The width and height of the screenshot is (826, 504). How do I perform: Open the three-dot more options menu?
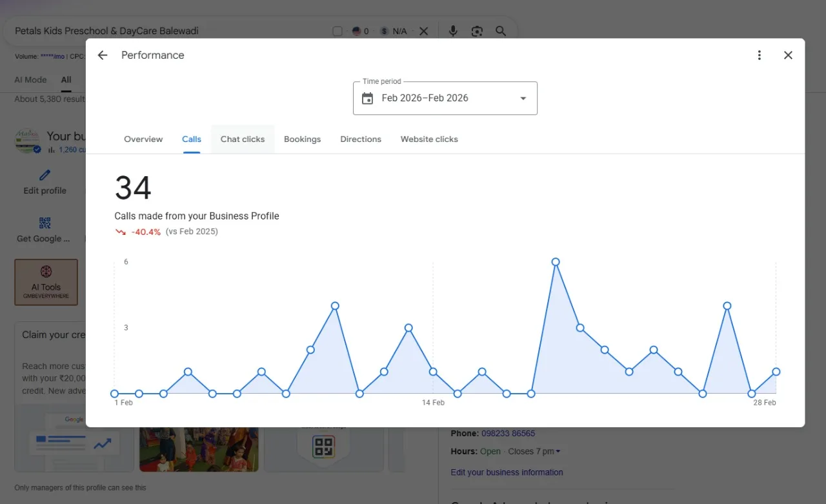[x=760, y=55]
